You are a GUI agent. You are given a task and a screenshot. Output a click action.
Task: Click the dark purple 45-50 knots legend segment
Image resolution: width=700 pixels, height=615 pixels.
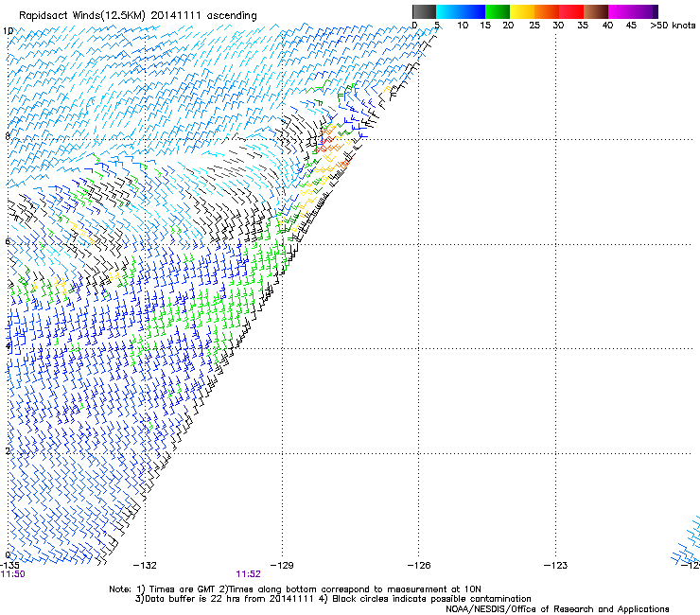click(x=645, y=11)
